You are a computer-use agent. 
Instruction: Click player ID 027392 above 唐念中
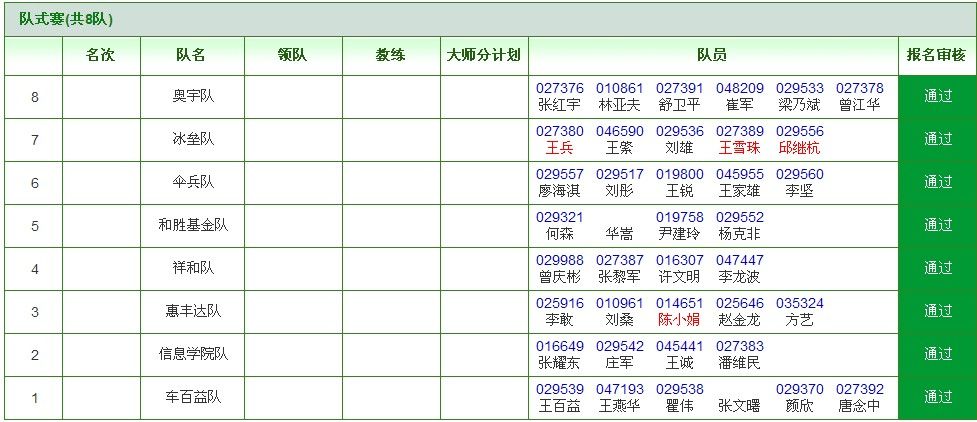[x=859, y=389]
